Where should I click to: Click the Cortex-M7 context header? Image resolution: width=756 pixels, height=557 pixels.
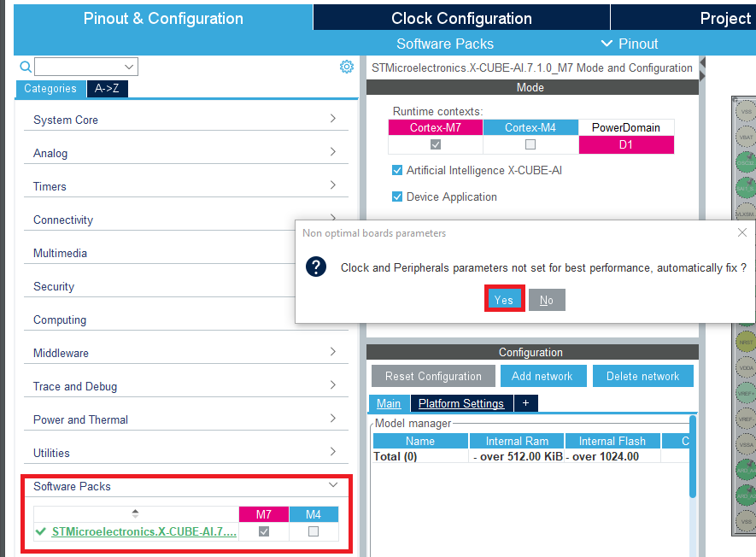click(x=436, y=127)
